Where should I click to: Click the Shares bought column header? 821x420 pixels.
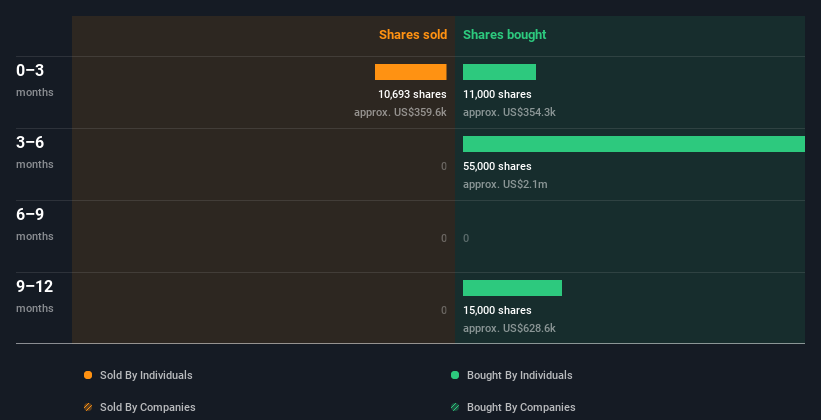(x=505, y=35)
